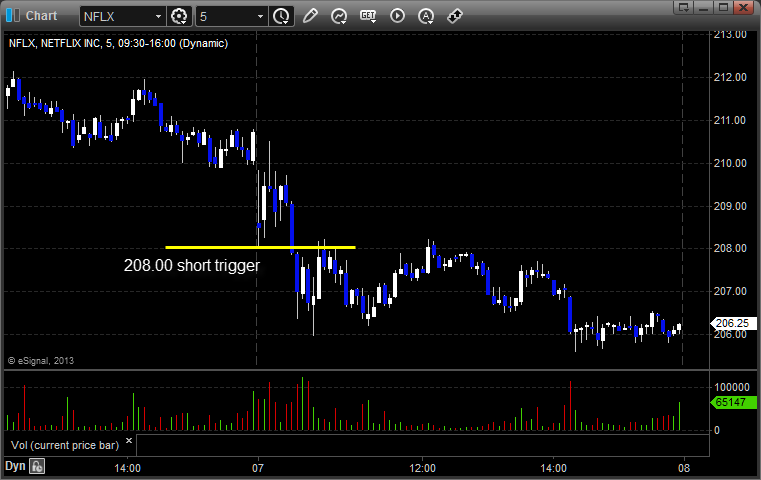Close the Chart window
The width and height of the screenshot is (761, 480).
[744, 7]
